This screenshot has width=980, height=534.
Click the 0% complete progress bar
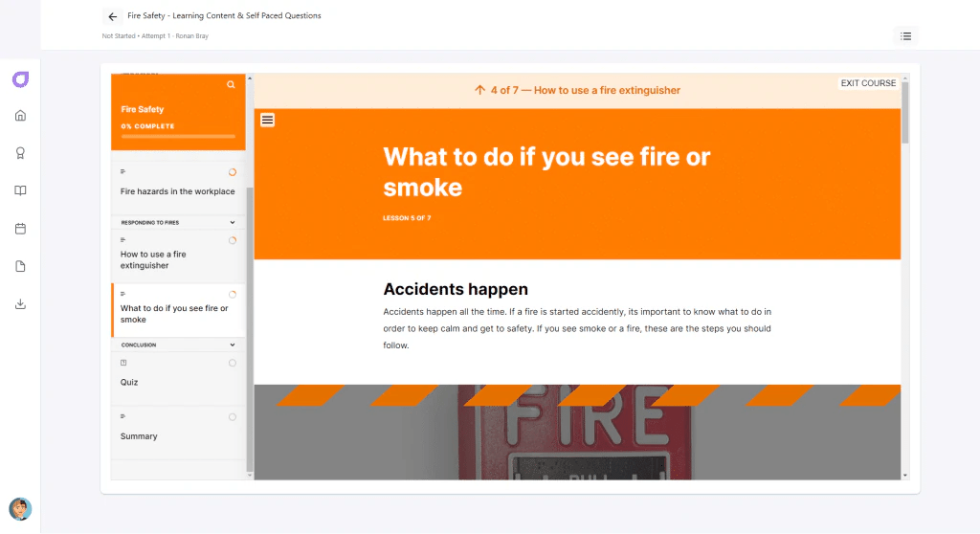178,136
